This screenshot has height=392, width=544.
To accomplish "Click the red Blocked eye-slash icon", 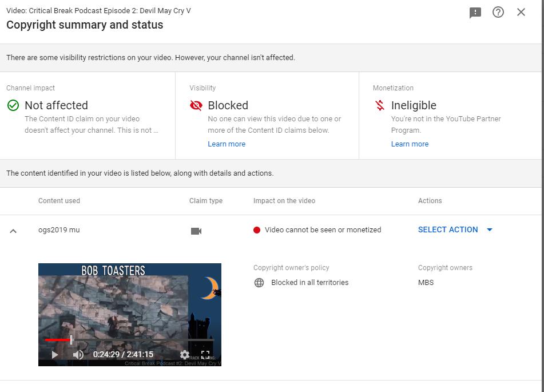I will click(x=196, y=105).
